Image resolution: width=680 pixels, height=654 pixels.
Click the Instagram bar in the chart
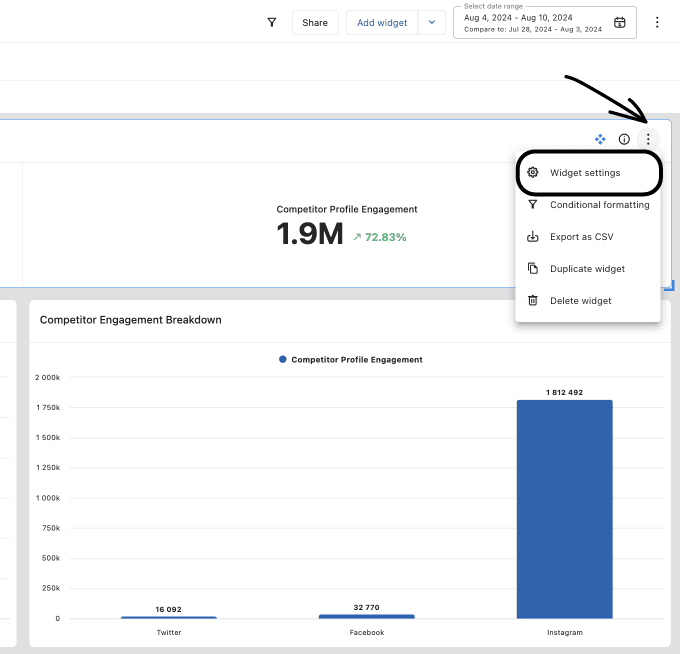(x=564, y=509)
